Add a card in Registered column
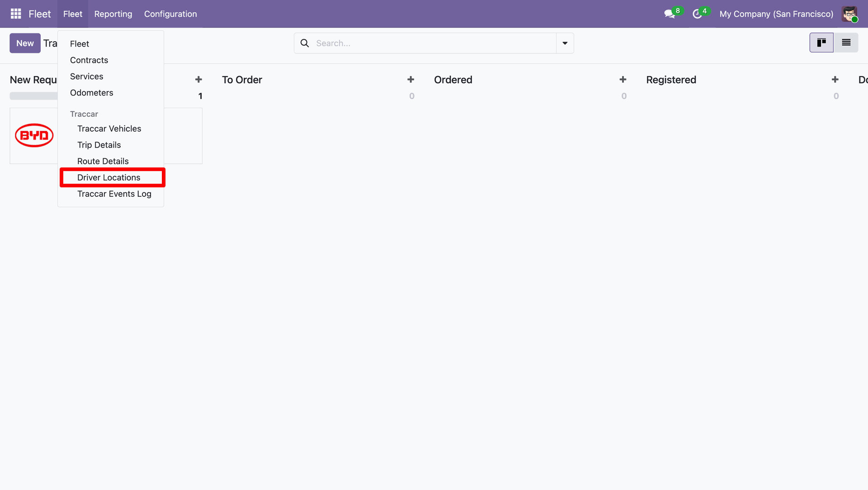This screenshot has width=868, height=490. point(835,80)
